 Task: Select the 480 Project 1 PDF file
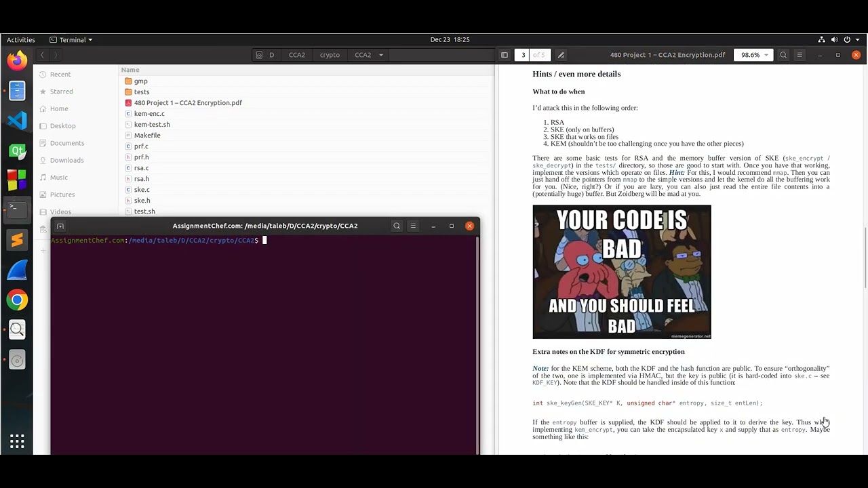188,102
